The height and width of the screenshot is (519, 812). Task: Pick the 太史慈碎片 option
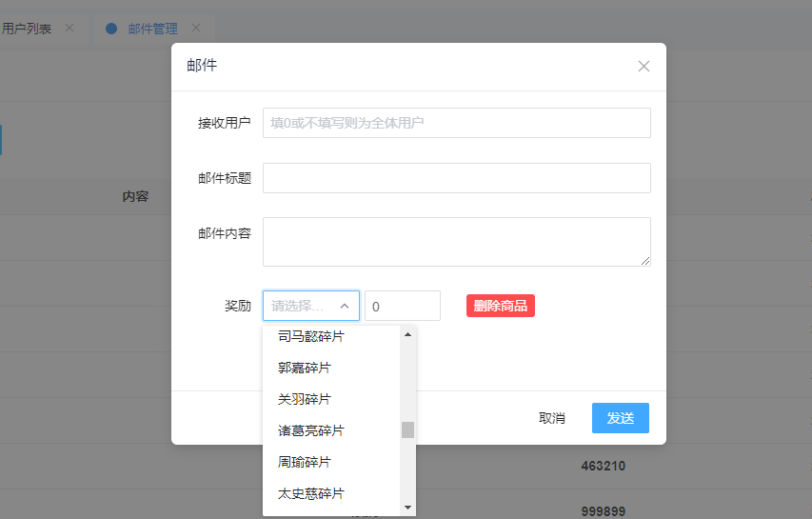pyautogui.click(x=311, y=493)
